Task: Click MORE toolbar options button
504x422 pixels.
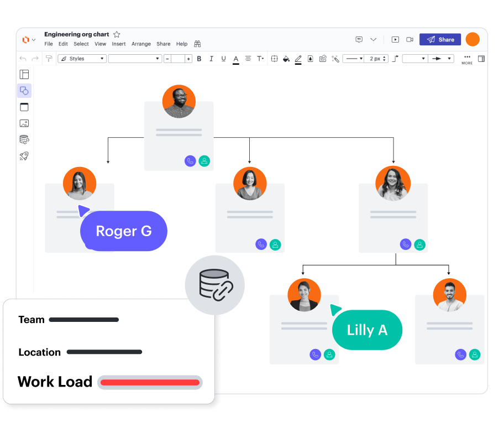Action: tap(467, 59)
